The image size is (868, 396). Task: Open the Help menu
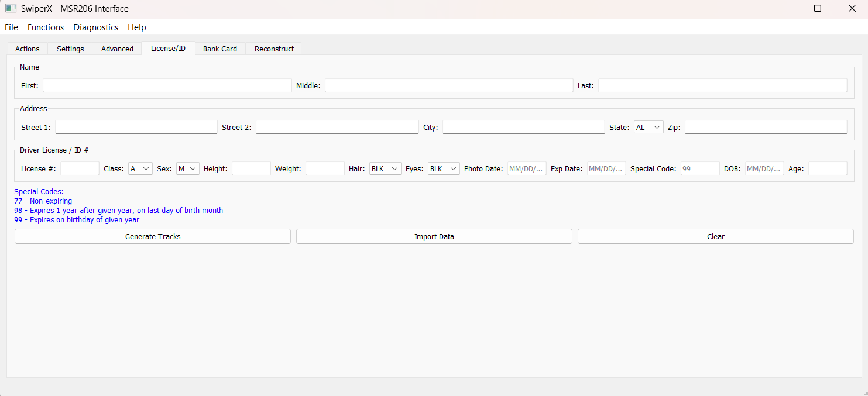click(137, 27)
